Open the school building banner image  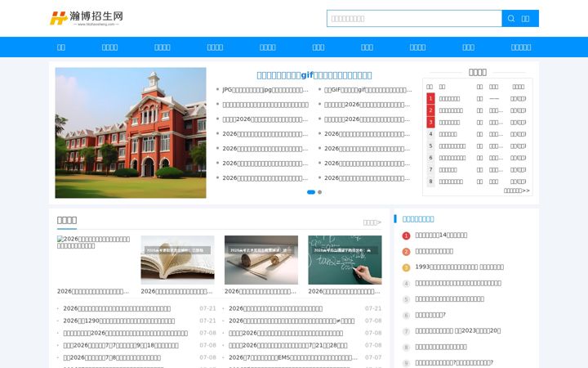[x=131, y=132]
